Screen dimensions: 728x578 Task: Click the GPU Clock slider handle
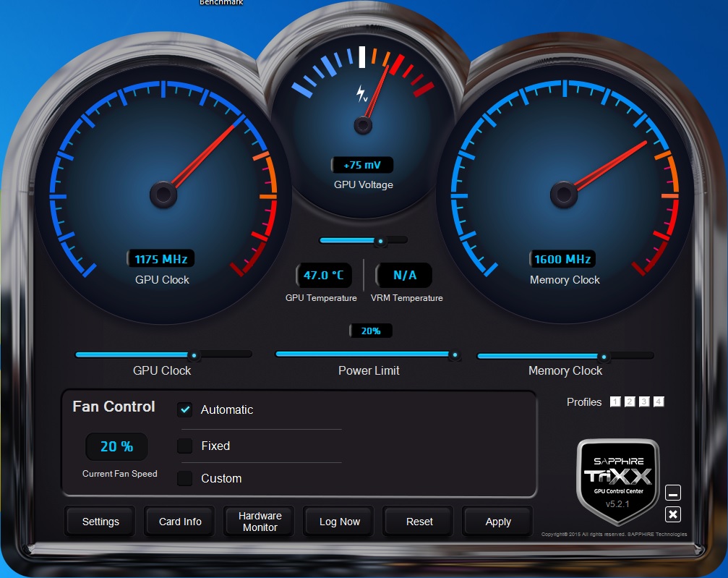point(194,356)
